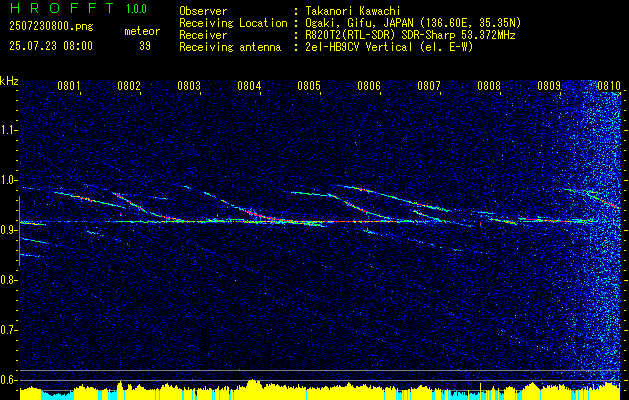Click receiver R820T2(RTL-SDR) SDR-Sharp 53.372MHz text
The image size is (629, 400).
pos(410,35)
